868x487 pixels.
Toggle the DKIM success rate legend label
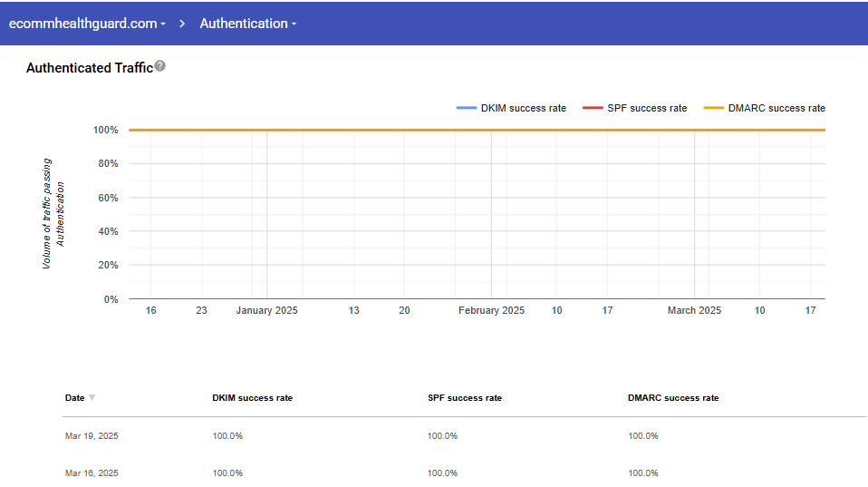[523, 108]
